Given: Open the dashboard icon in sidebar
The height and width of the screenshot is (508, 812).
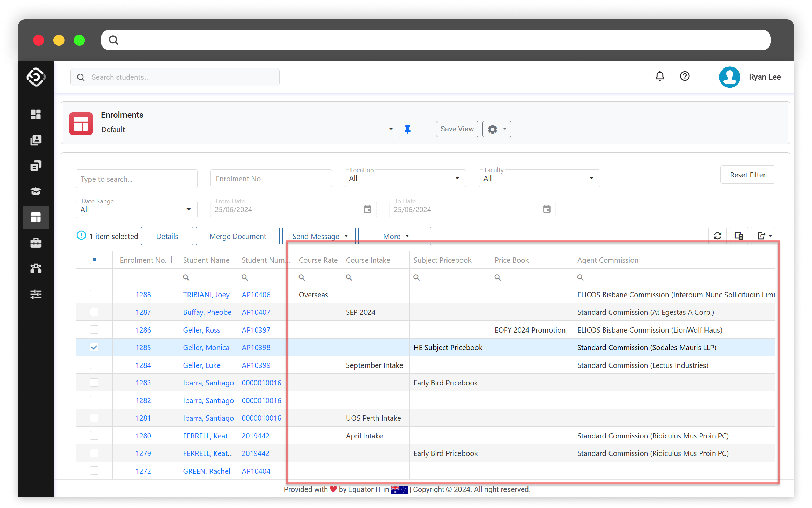Looking at the screenshot, I should click(36, 114).
